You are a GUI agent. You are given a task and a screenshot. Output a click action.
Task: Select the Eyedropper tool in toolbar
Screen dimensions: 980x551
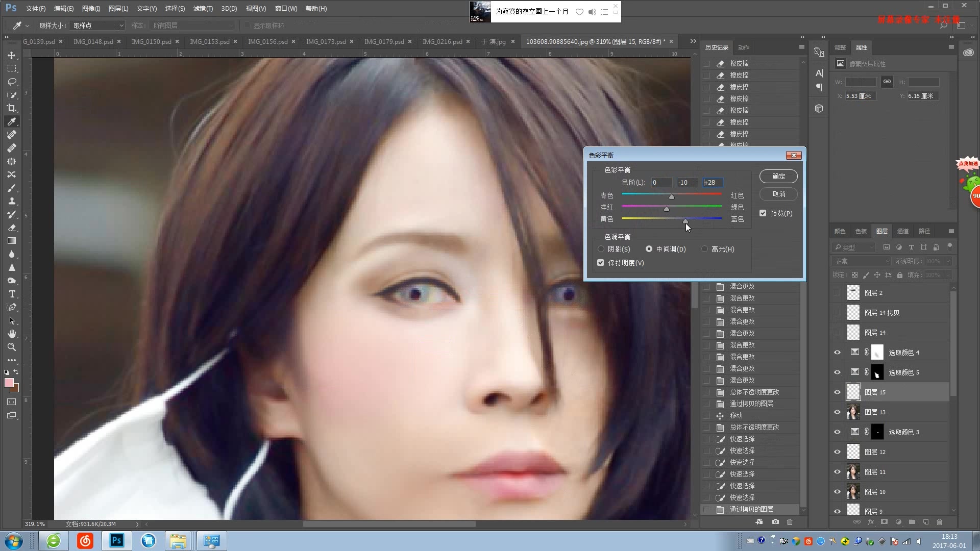pyautogui.click(x=12, y=121)
